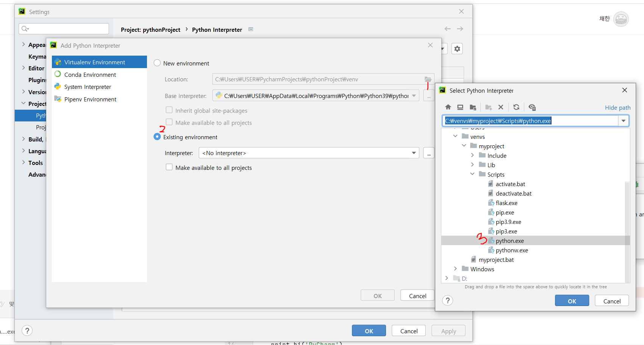The image size is (644, 345).
Task: Toggle Make available to all projects under New environment
Action: [169, 122]
